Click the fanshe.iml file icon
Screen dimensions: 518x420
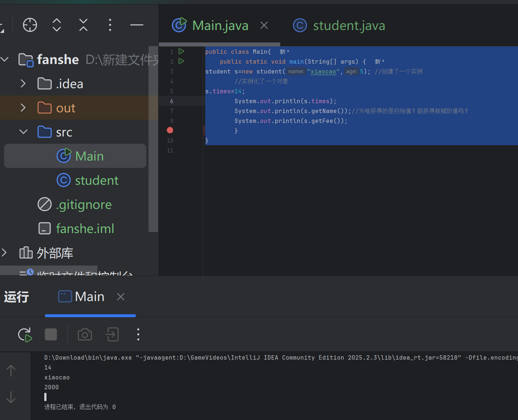coord(45,229)
